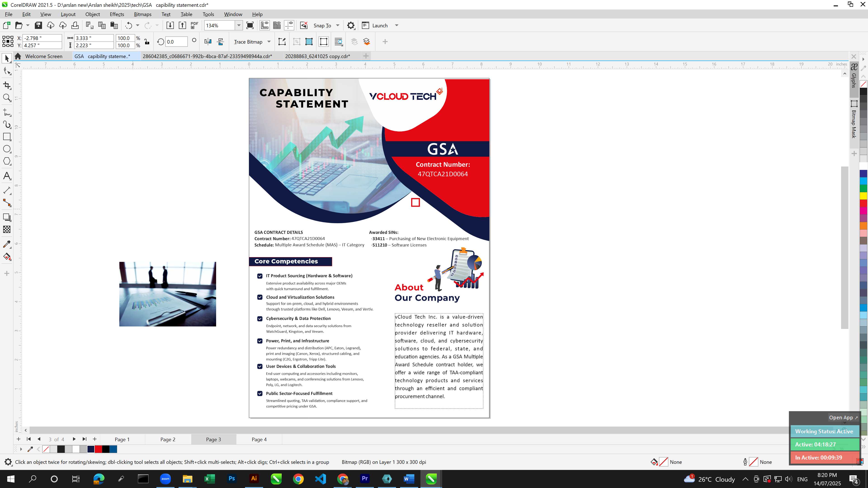Jump to the first page
This screenshot has height=488, width=868.
(29, 439)
